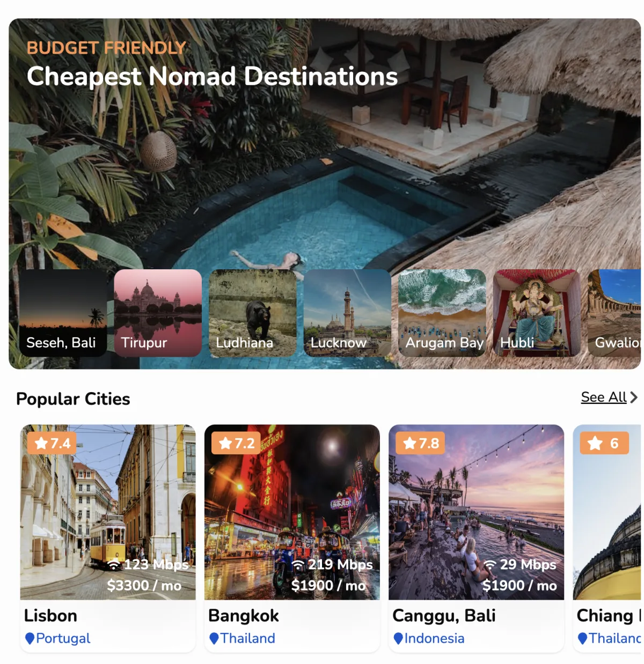Viewport: 644px width, 664px height.
Task: Open the Ludhiana thumbnail with the bear
Action: pos(253,313)
